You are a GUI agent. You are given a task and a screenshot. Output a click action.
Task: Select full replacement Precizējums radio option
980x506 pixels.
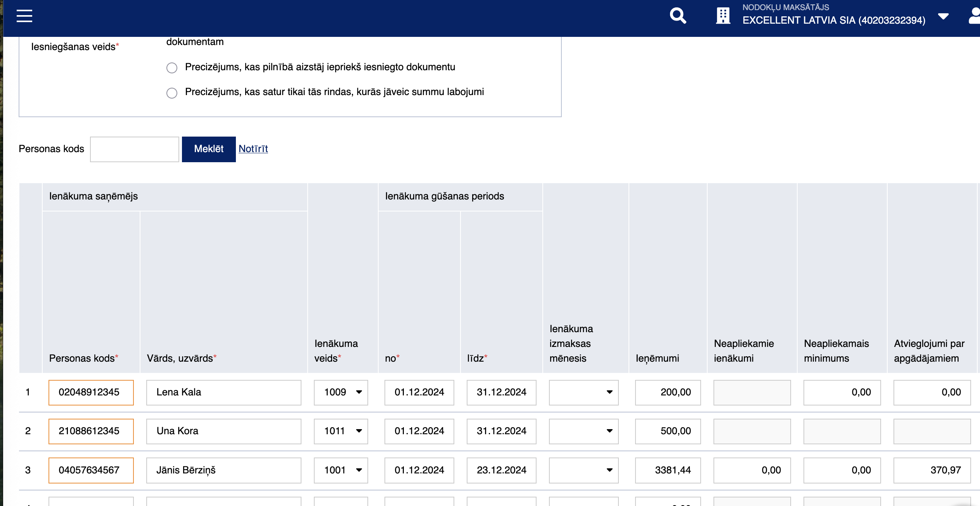[x=172, y=68]
